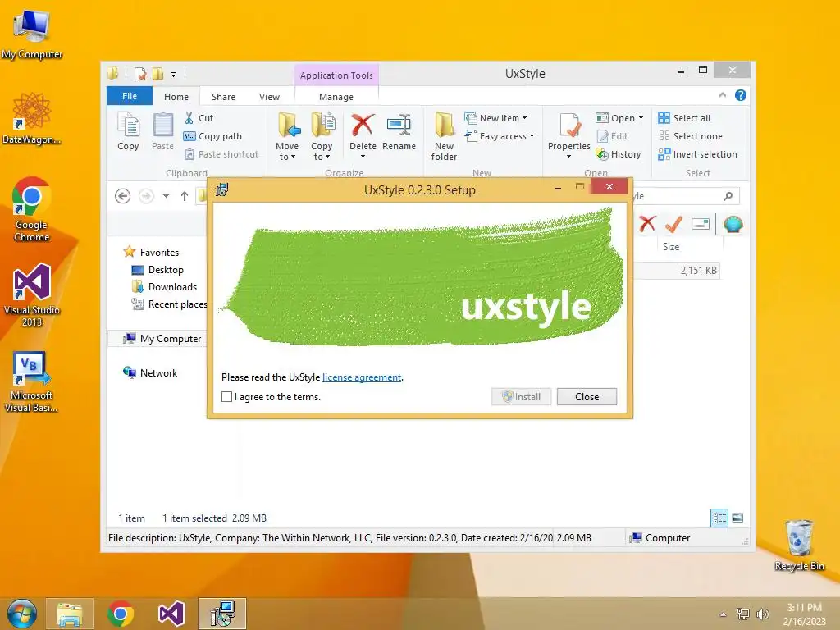This screenshot has height=630, width=840.
Task: Create a New folder from ribbon
Action: 444,137
